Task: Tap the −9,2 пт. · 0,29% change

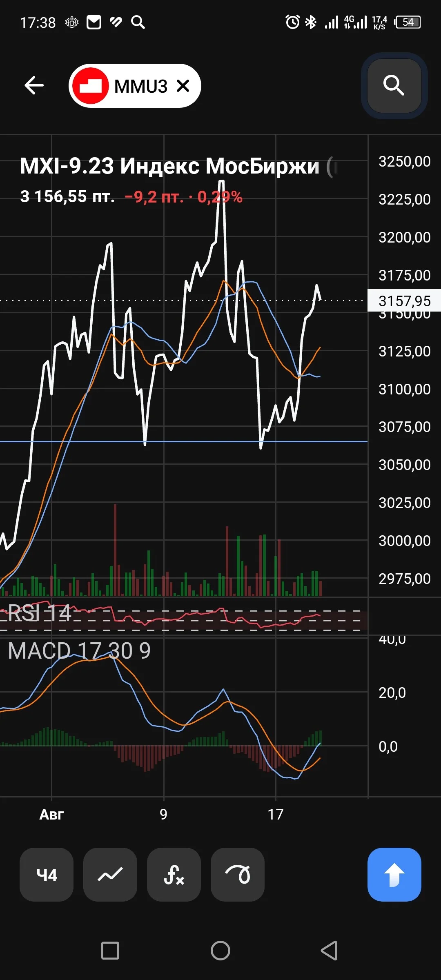Action: tap(183, 197)
